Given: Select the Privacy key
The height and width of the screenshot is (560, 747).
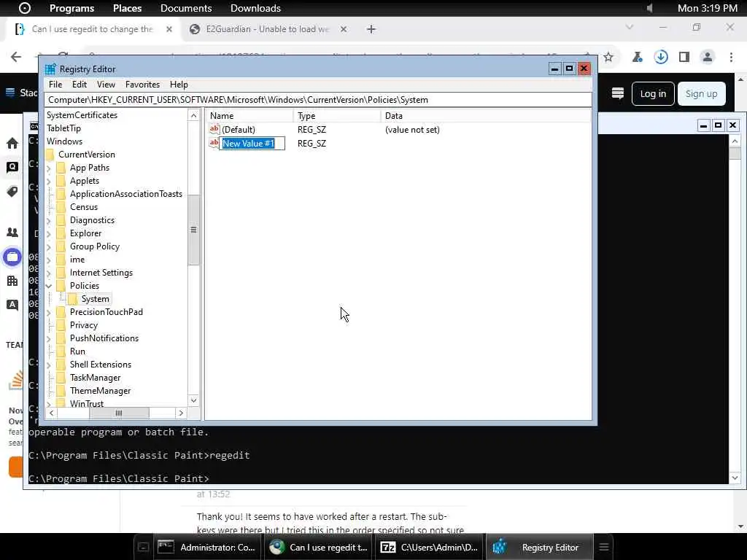Looking at the screenshot, I should point(84,324).
